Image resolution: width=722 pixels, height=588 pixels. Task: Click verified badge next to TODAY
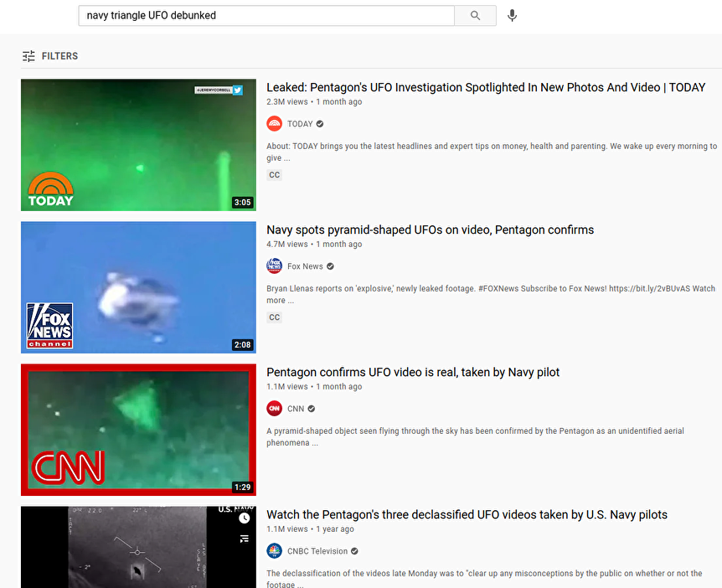(320, 124)
